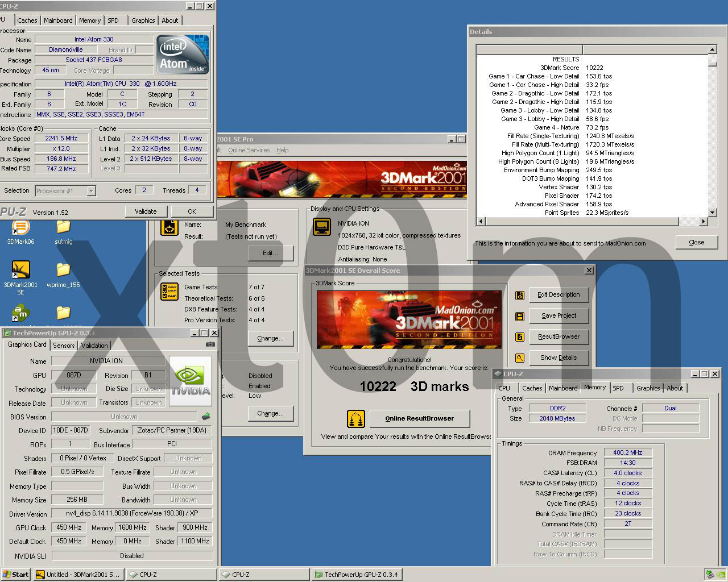Launch the 3DMark2001 SE desktop shortcut
The image size is (728, 582).
pyautogui.click(x=20, y=269)
